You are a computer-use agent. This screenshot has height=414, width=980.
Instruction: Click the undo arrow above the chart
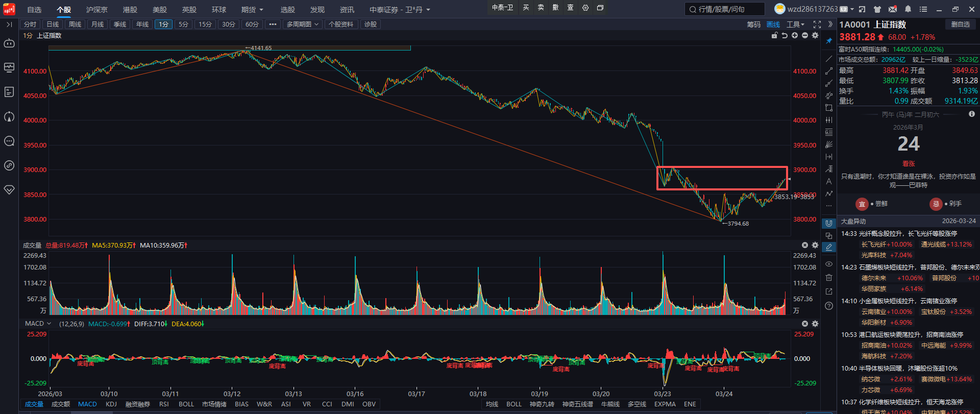785,35
